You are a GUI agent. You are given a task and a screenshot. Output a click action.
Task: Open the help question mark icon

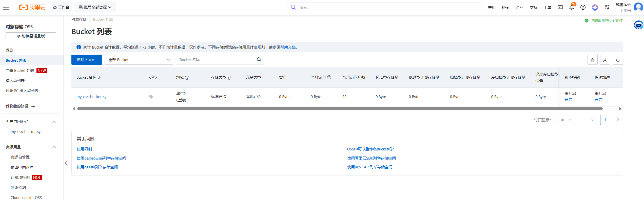(583, 7)
